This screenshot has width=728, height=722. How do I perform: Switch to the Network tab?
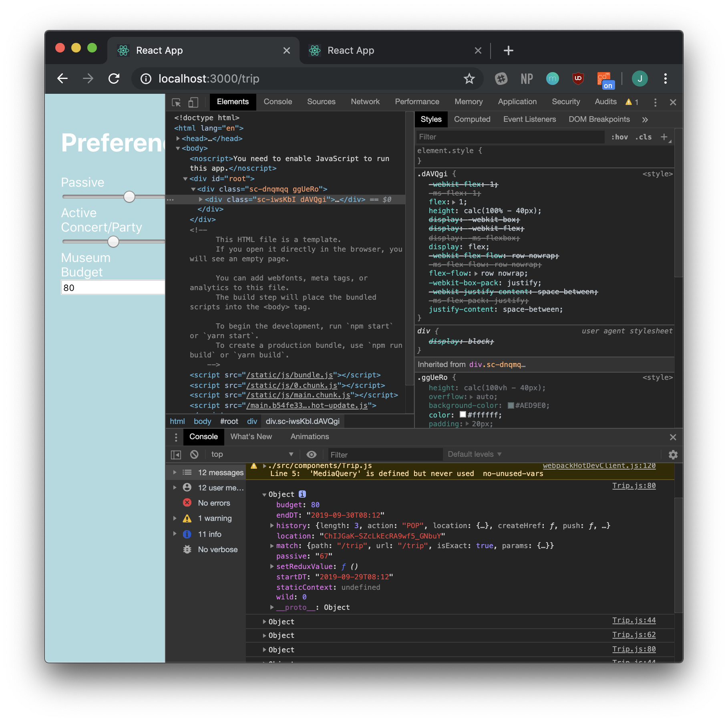(365, 102)
